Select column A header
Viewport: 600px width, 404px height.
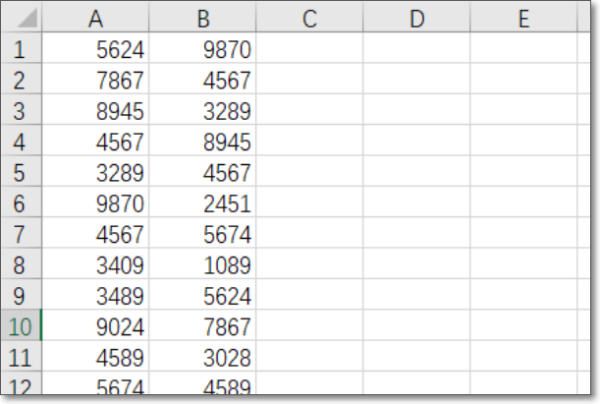(x=97, y=20)
